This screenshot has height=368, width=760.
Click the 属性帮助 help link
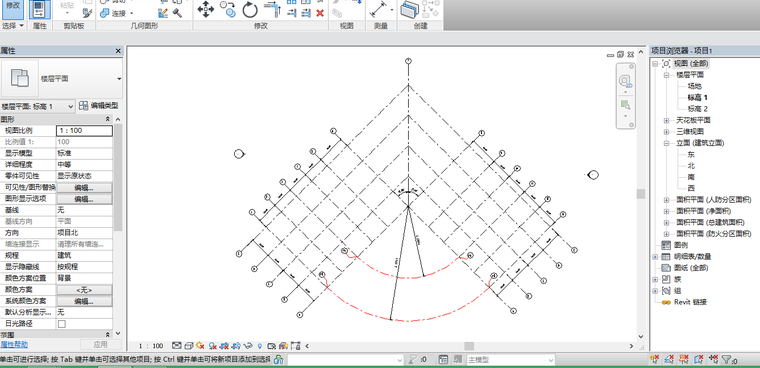[14, 345]
